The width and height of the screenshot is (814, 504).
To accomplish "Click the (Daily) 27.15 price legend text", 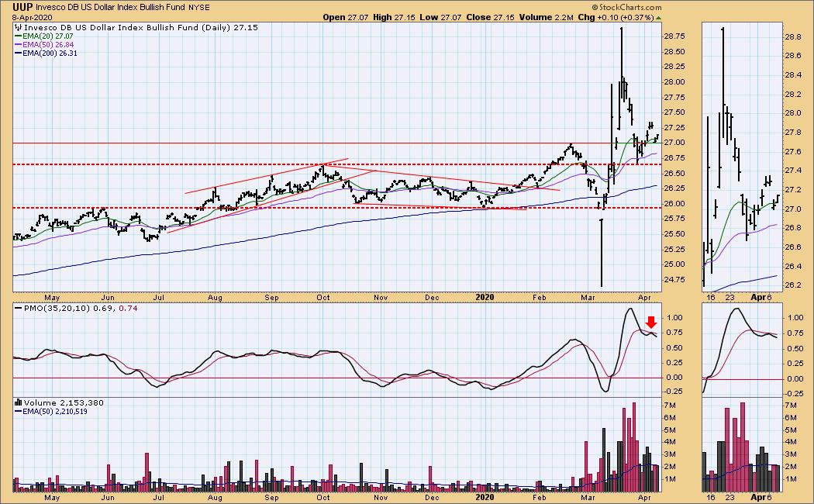I will [229, 27].
